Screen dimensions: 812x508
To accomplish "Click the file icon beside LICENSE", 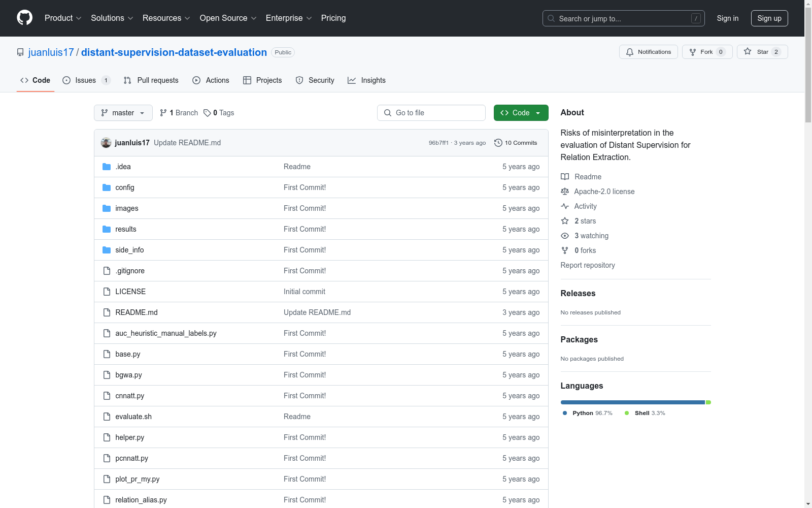I will coord(107,292).
